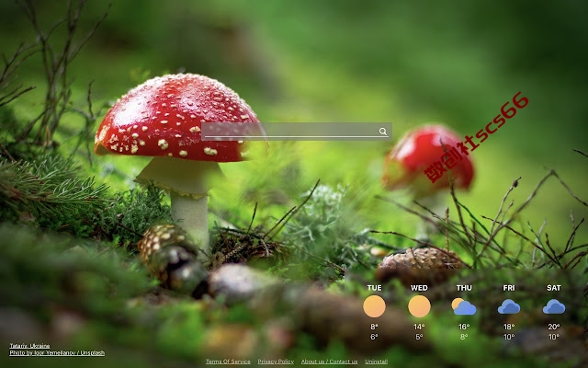Select the SAT day label

click(x=554, y=288)
